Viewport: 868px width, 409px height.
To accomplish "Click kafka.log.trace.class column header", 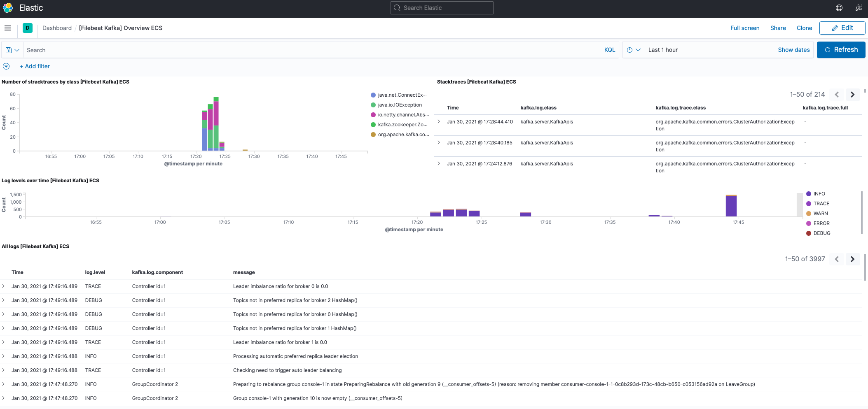I will click(681, 108).
